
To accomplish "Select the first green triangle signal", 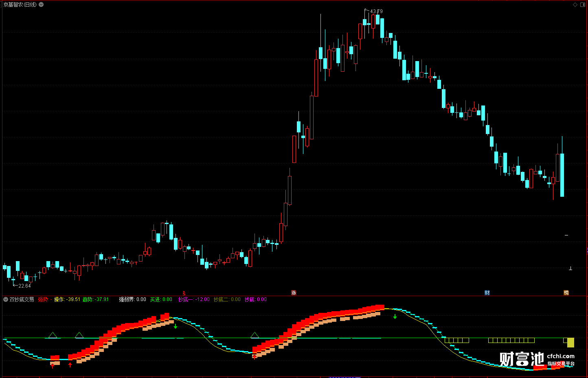I will tap(53, 335).
